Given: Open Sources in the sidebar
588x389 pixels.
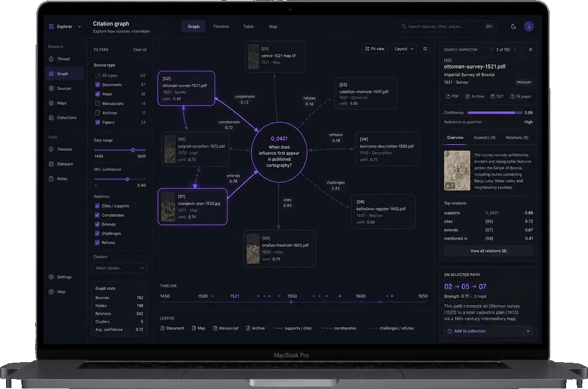Looking at the screenshot, I should coord(65,88).
